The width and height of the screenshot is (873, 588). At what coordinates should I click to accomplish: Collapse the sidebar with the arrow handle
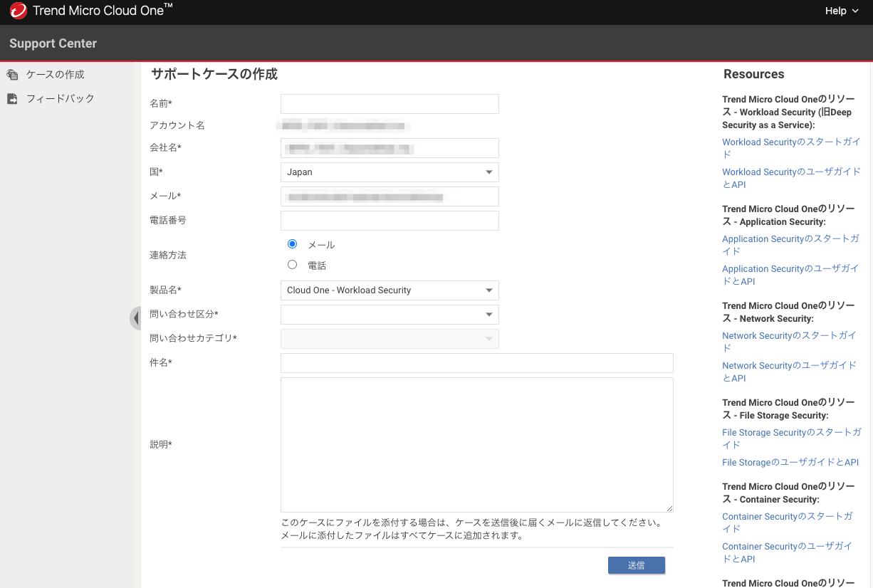pyautogui.click(x=135, y=317)
